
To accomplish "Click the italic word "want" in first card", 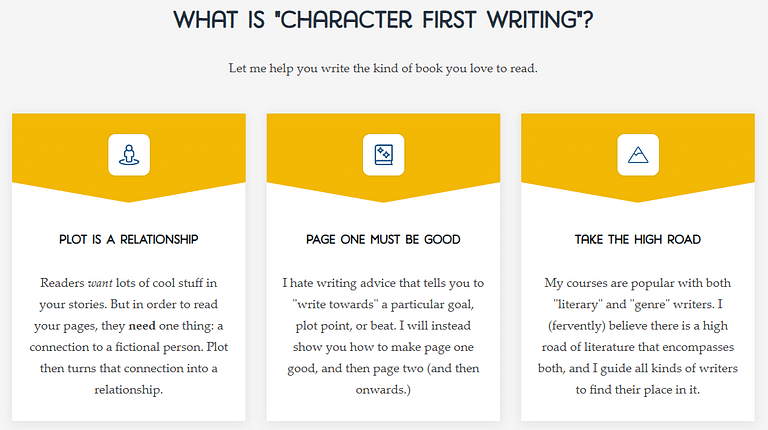I will pos(100,283).
